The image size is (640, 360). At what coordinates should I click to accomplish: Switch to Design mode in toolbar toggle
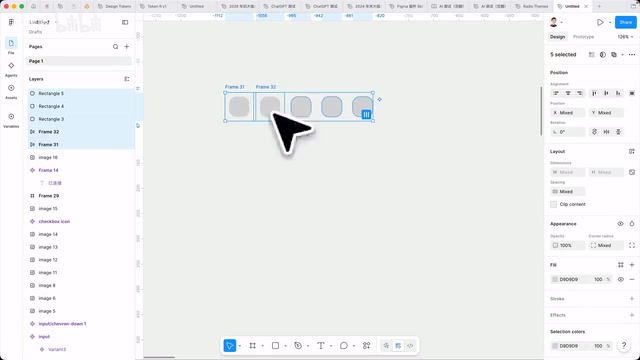pos(398,346)
